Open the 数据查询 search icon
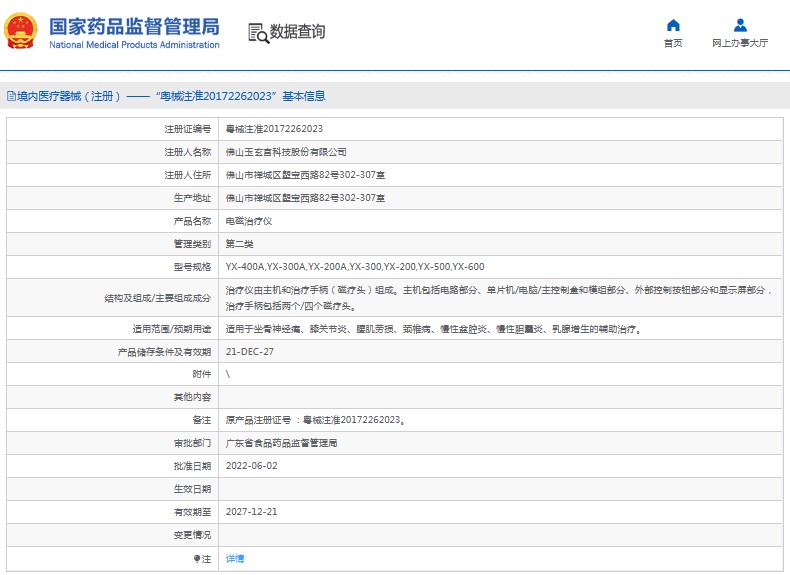 coord(258,33)
